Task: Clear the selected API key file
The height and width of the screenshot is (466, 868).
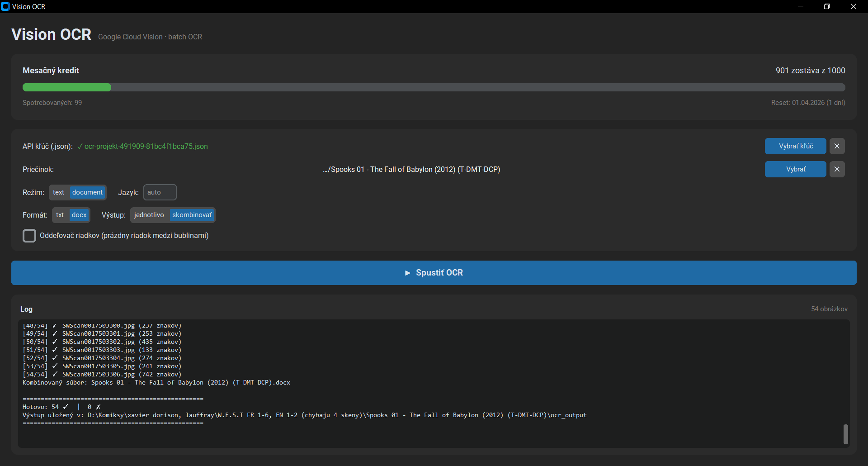Action: pos(837,146)
